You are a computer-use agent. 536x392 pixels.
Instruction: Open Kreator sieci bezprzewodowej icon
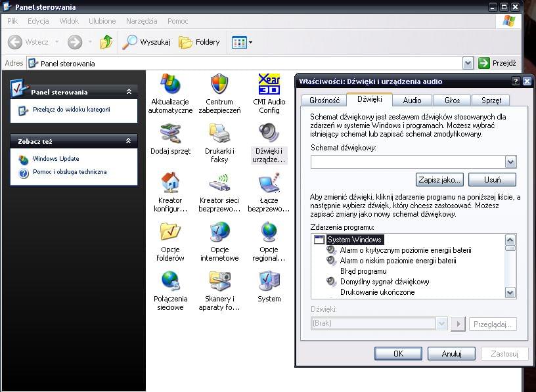click(219, 183)
